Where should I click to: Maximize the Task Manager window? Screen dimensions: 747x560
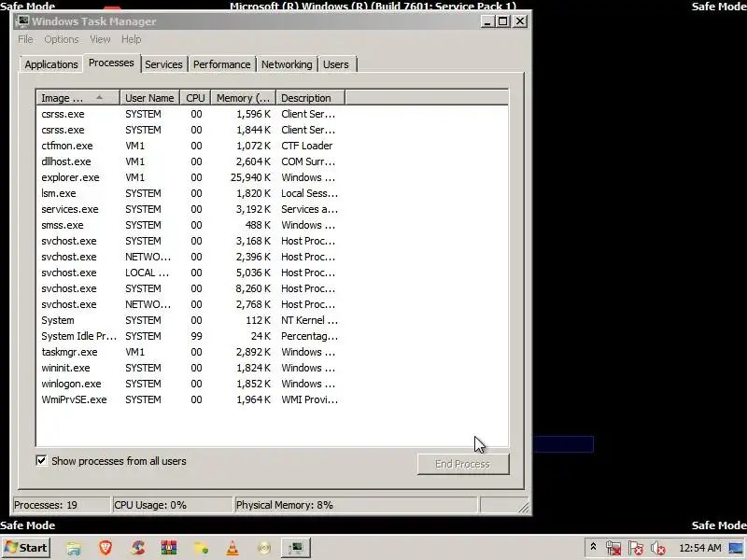503,21
